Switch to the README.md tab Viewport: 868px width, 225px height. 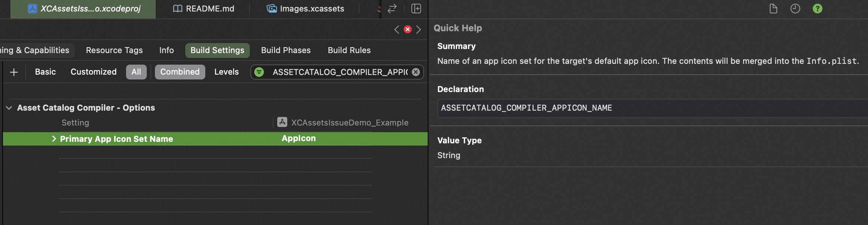pyautogui.click(x=203, y=9)
